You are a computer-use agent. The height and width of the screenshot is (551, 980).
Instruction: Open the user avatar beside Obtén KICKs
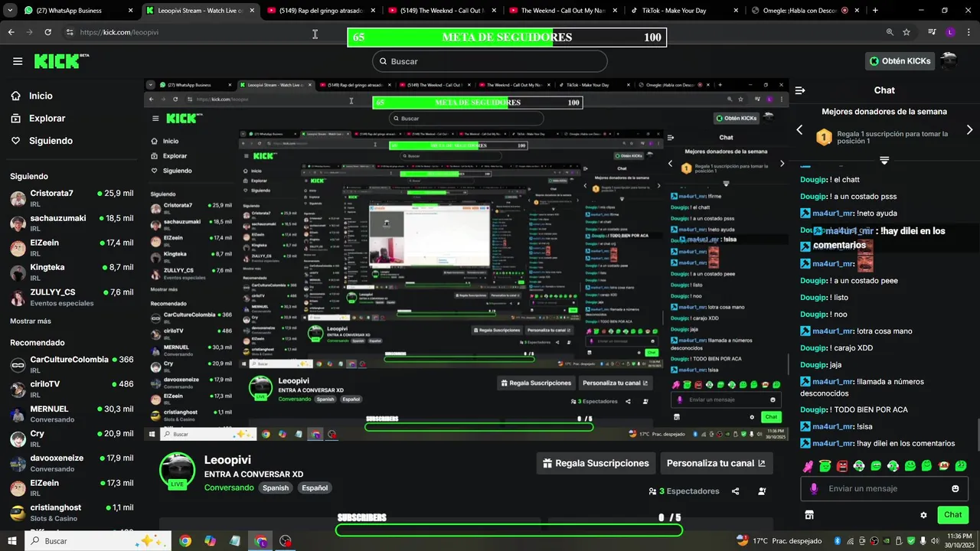[949, 60]
